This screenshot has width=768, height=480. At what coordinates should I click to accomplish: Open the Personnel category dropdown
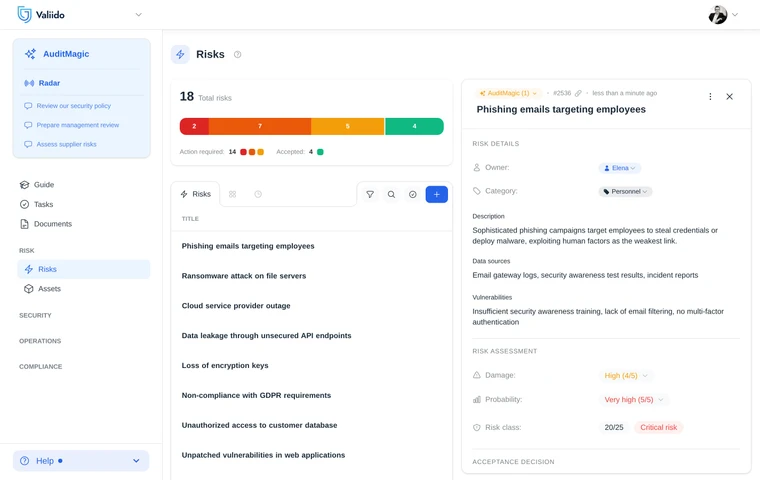click(625, 192)
